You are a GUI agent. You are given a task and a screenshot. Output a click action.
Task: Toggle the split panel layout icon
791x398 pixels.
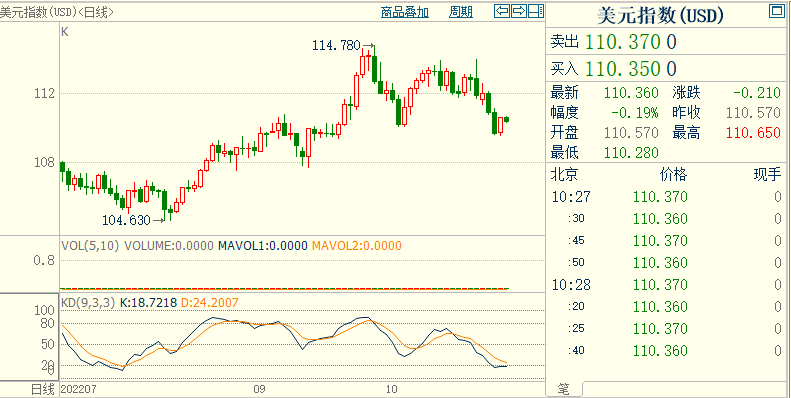coord(536,11)
